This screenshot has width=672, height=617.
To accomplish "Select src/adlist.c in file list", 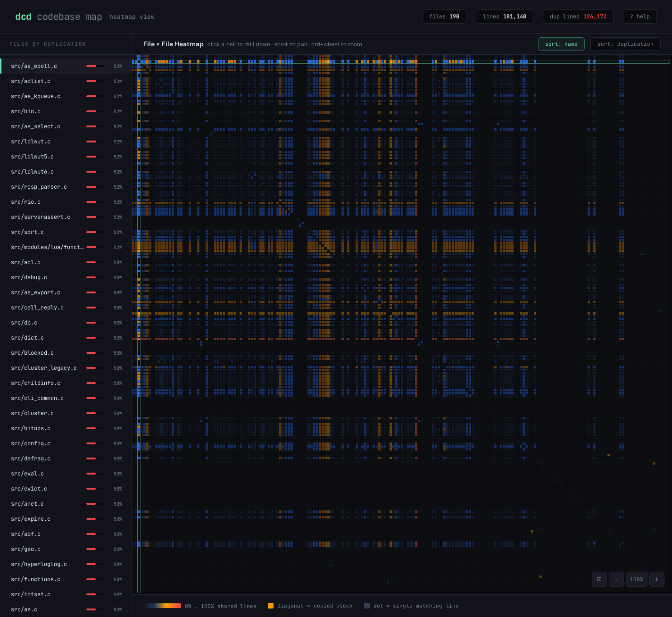I will [x=66, y=81].
